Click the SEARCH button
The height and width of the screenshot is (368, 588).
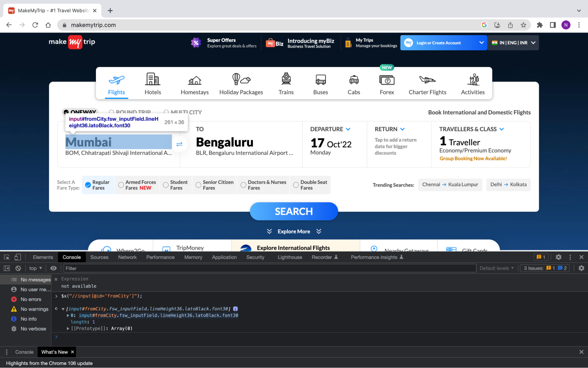294,211
